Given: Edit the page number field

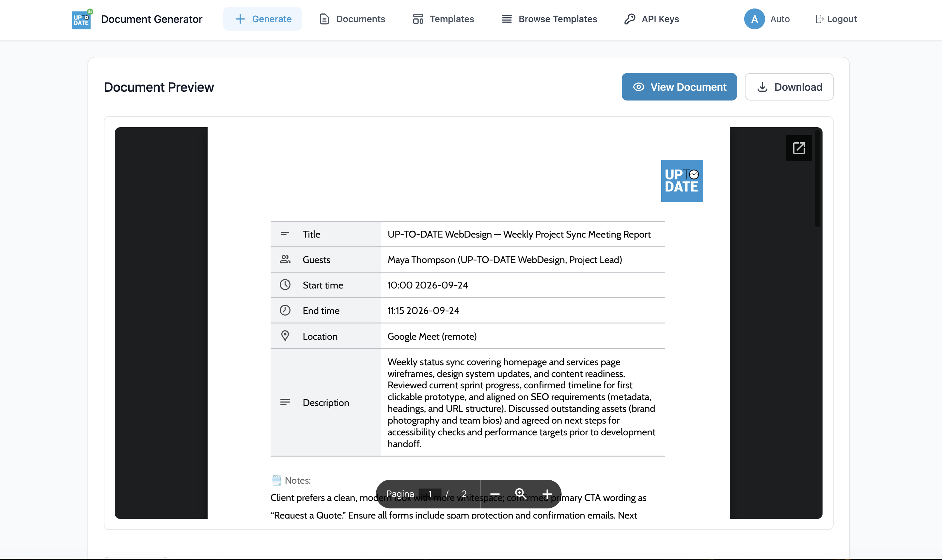Looking at the screenshot, I should [x=430, y=494].
